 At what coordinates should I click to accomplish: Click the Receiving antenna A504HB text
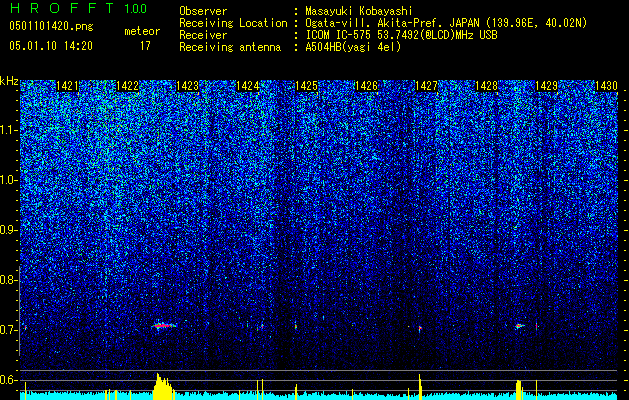click(x=290, y=47)
